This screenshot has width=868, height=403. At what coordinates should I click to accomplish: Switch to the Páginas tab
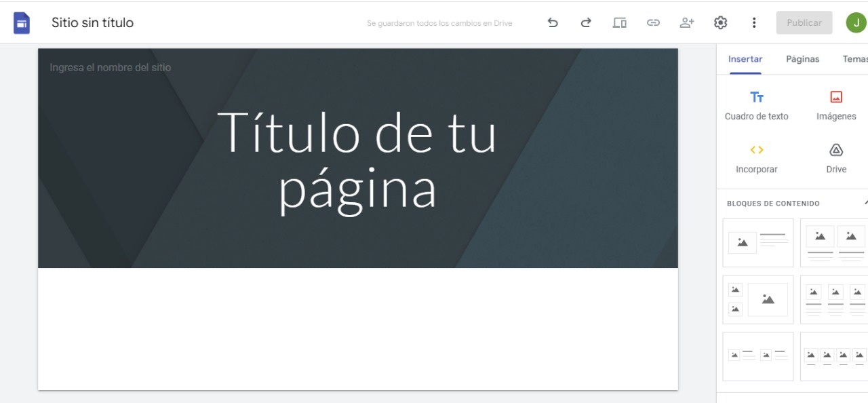[x=802, y=59]
